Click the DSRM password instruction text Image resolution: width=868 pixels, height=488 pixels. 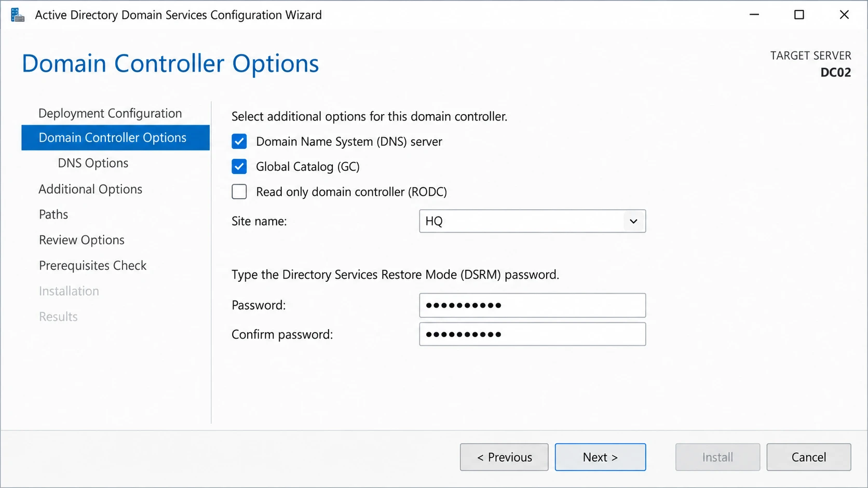pos(395,275)
